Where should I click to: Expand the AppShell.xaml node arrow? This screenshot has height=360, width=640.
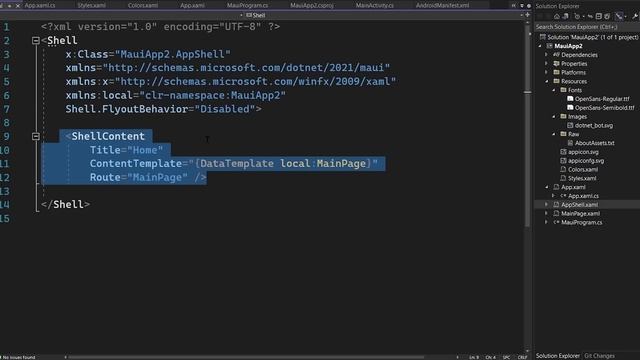[547, 204]
